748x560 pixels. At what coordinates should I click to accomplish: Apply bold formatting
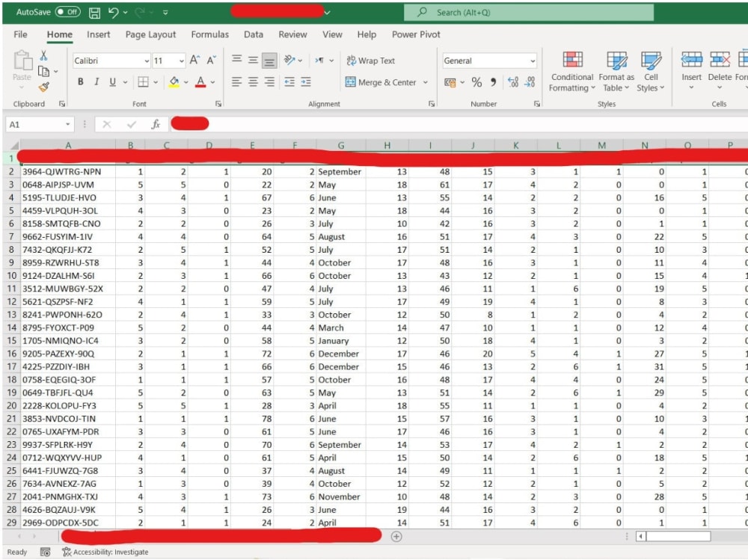click(79, 80)
